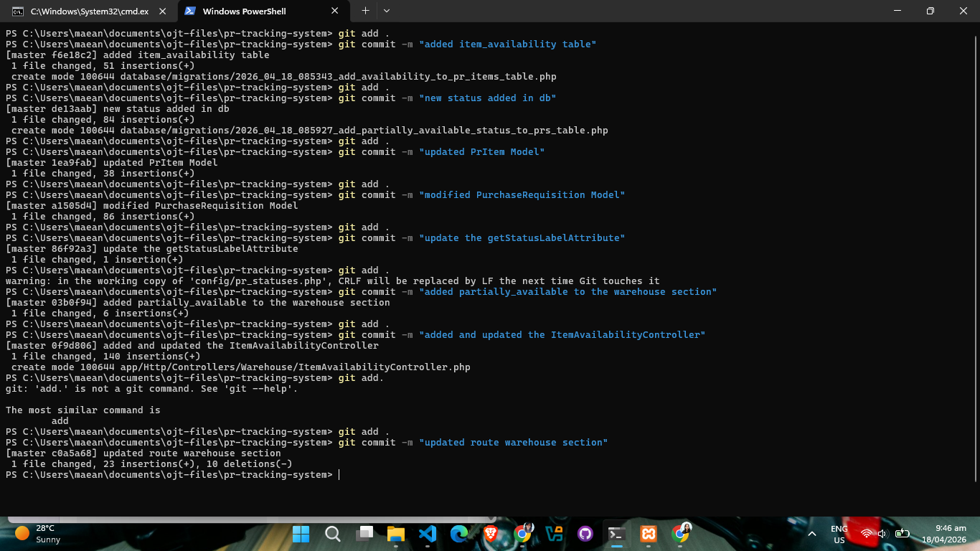This screenshot has width=980, height=551.
Task: Click the current prompt input line
Action: 172,475
